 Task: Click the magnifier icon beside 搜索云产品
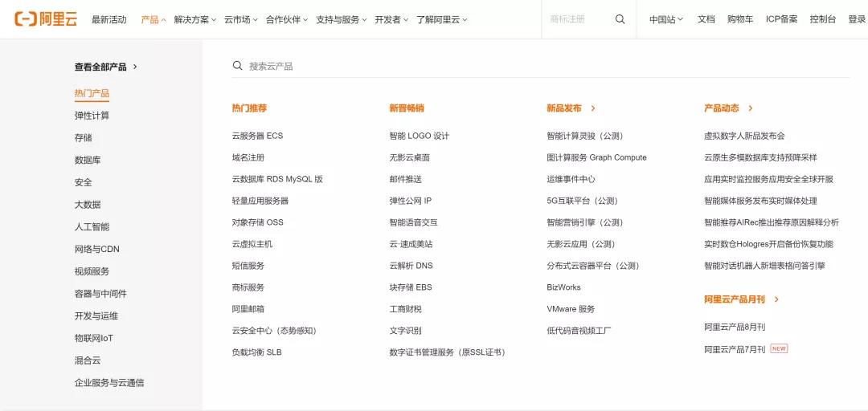[237, 66]
